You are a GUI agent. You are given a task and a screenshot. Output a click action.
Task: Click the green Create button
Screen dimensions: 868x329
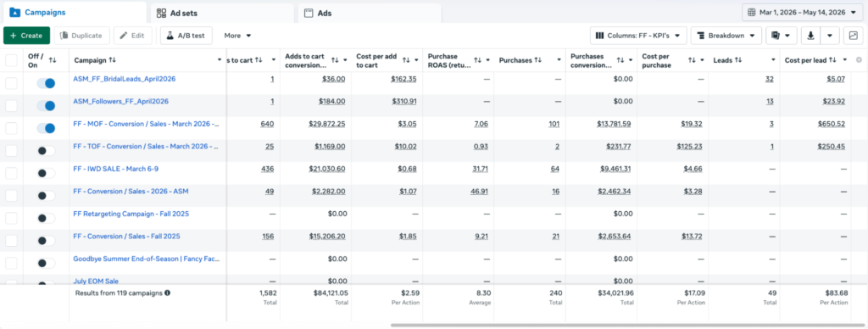click(x=26, y=36)
